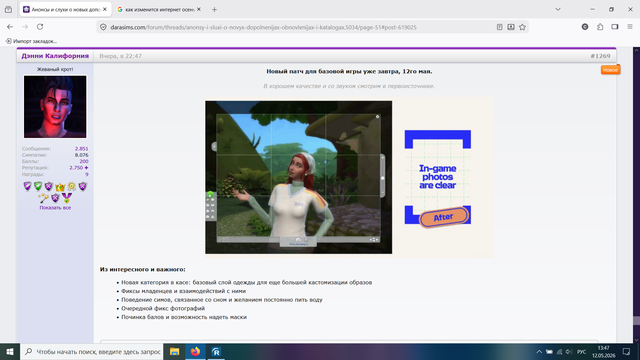The image size is (640, 360).
Task: Click the site security shield icon
Action: point(103,27)
